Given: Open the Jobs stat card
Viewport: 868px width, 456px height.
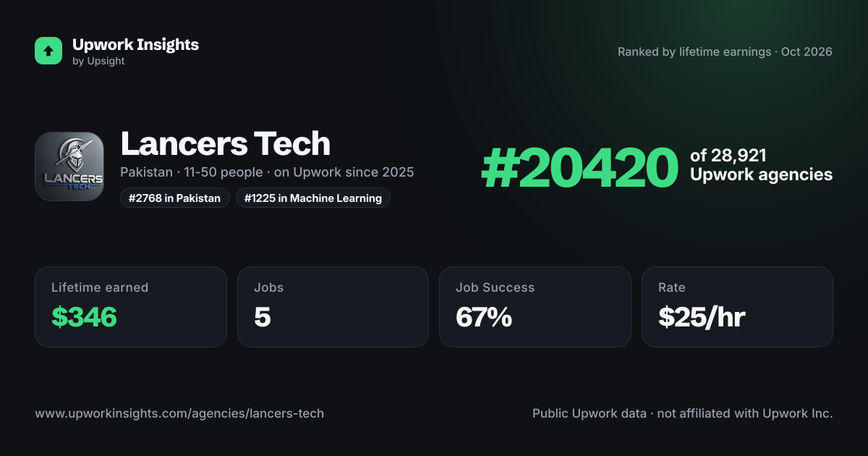Looking at the screenshot, I should [x=333, y=307].
